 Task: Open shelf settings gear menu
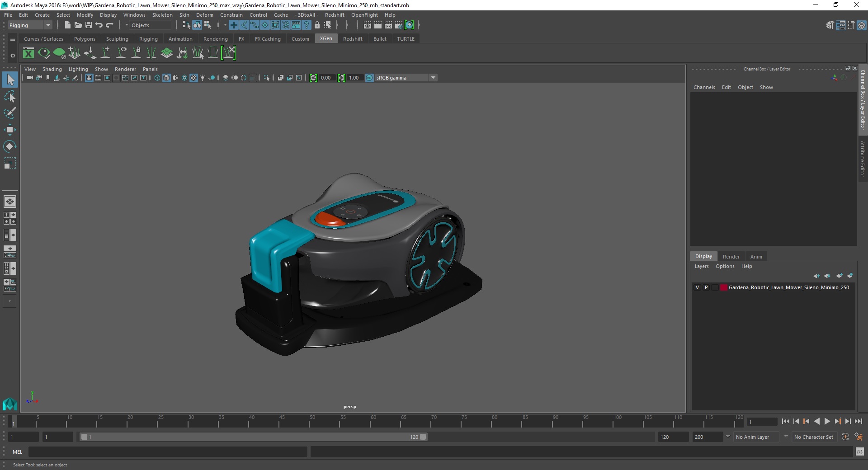coord(13,56)
